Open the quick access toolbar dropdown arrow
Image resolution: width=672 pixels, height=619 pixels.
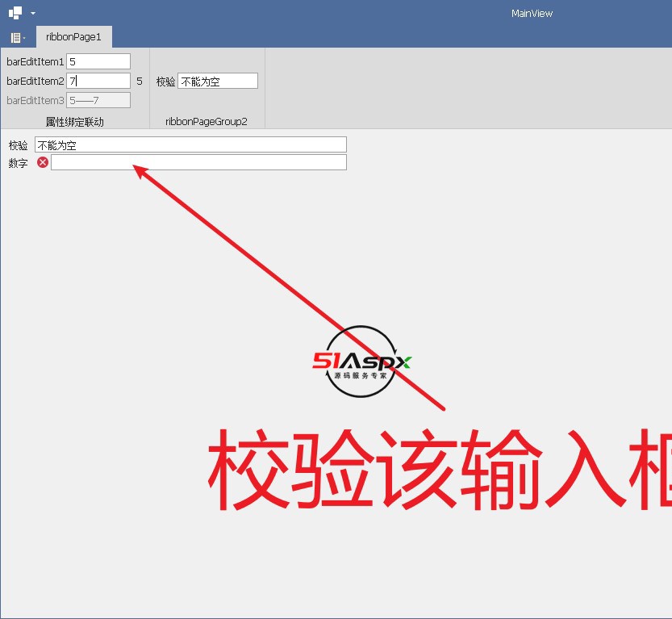33,14
